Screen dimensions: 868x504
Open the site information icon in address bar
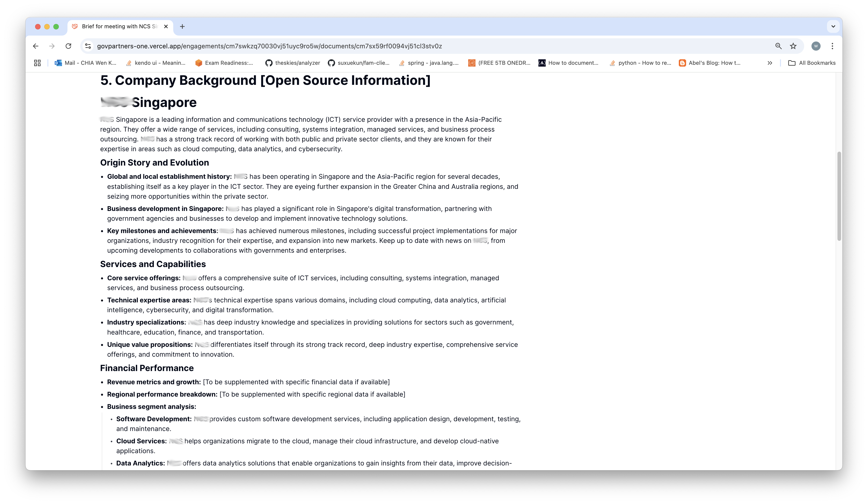click(x=88, y=46)
